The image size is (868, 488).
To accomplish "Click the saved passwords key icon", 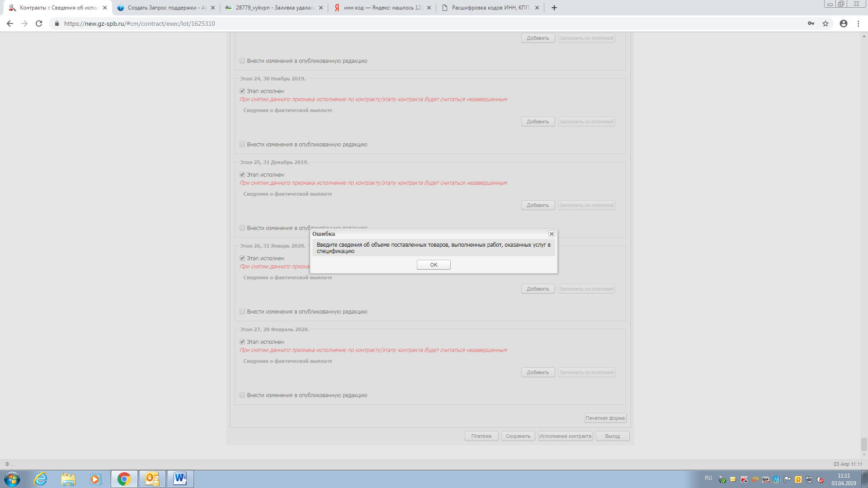I will [x=811, y=23].
